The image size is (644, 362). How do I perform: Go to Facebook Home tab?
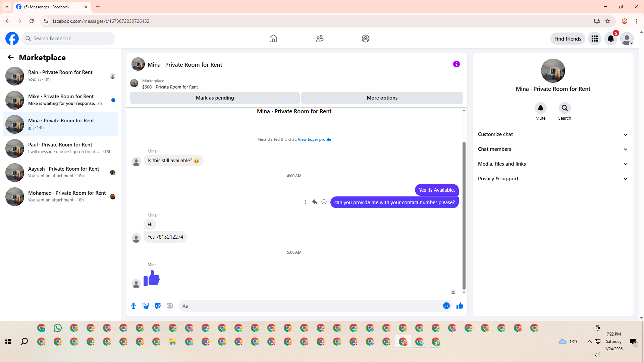pyautogui.click(x=273, y=39)
